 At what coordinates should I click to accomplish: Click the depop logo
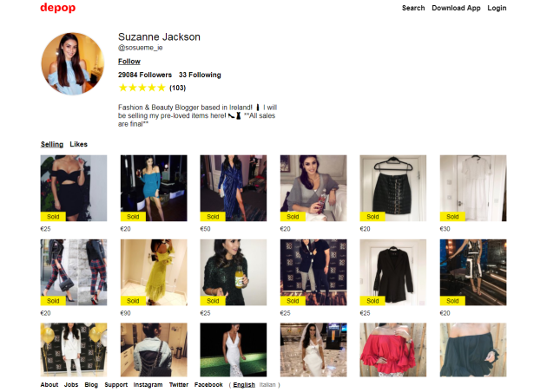coord(57,8)
